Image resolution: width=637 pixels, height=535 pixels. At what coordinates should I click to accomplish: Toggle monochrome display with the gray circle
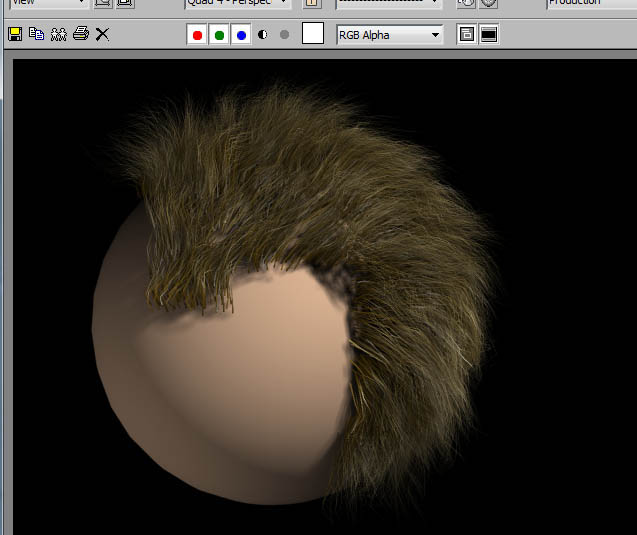pyautogui.click(x=284, y=35)
